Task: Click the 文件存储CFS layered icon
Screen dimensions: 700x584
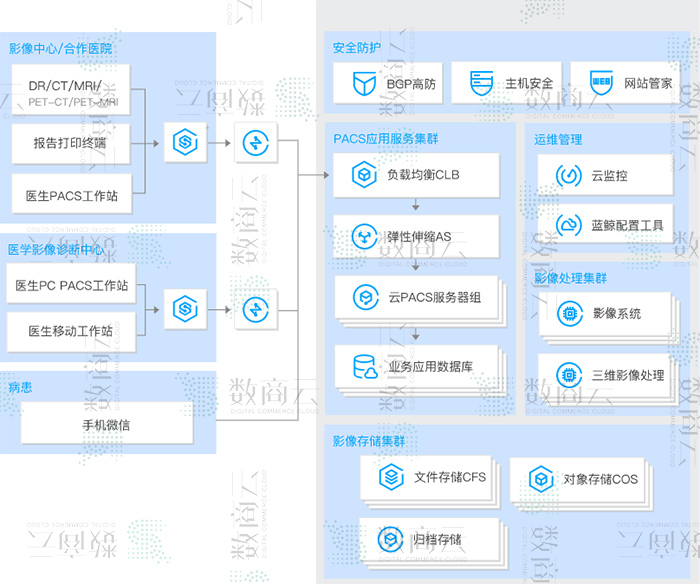Action: pyautogui.click(x=391, y=477)
